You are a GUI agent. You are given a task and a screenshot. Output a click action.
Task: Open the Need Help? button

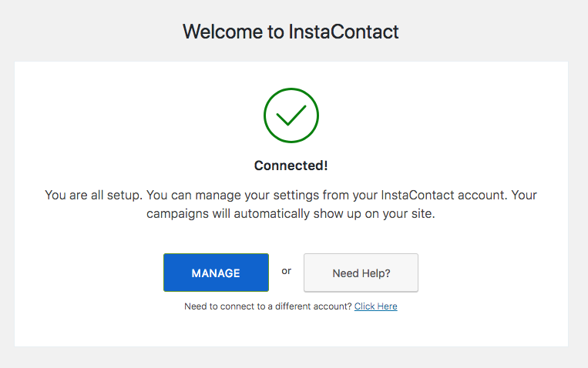(361, 273)
